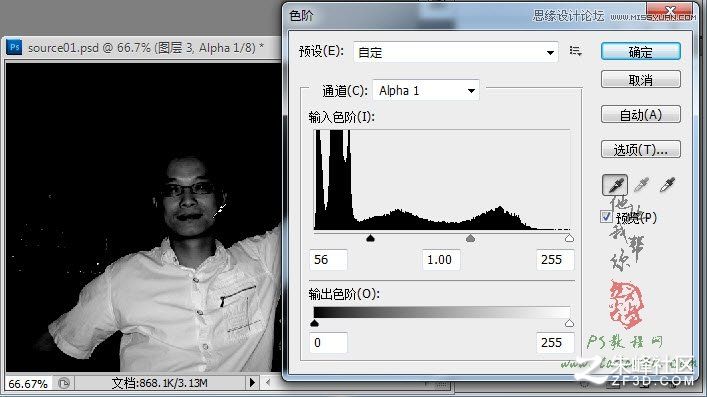Click the 确定 OK button
This screenshot has width=707, height=397.
pyautogui.click(x=641, y=52)
